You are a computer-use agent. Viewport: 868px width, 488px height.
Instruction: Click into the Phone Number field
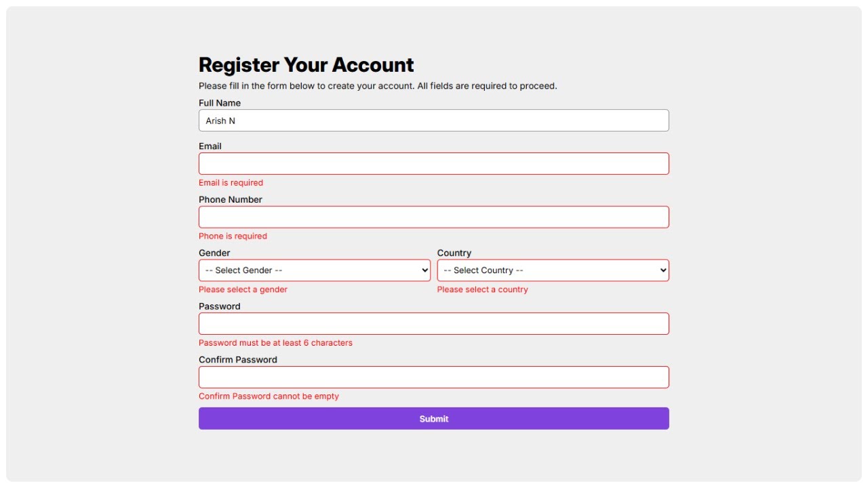(x=433, y=218)
